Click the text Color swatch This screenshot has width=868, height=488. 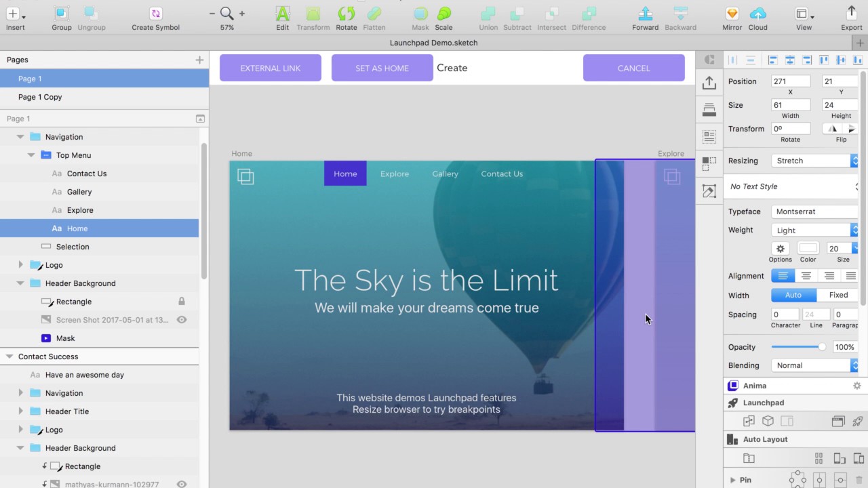(x=808, y=249)
